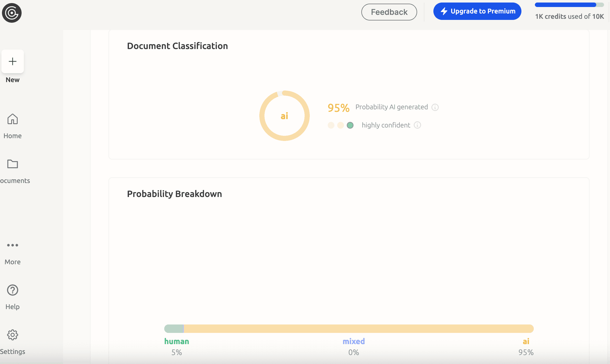Click the Feedback button

click(389, 12)
